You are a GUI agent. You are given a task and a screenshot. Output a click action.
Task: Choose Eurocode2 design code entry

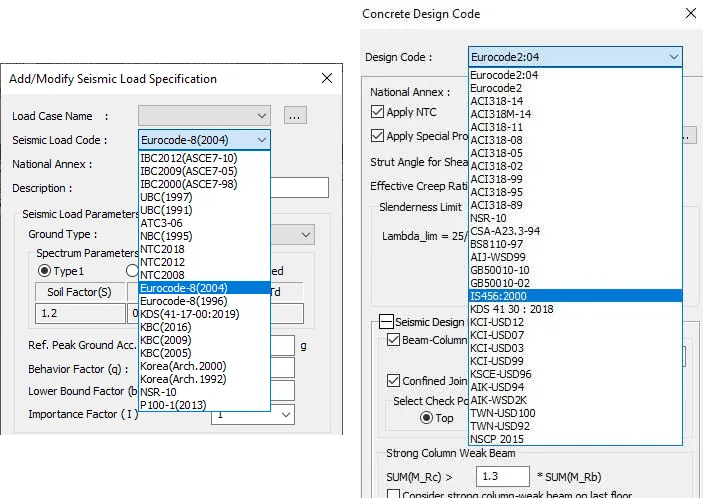[x=575, y=88]
